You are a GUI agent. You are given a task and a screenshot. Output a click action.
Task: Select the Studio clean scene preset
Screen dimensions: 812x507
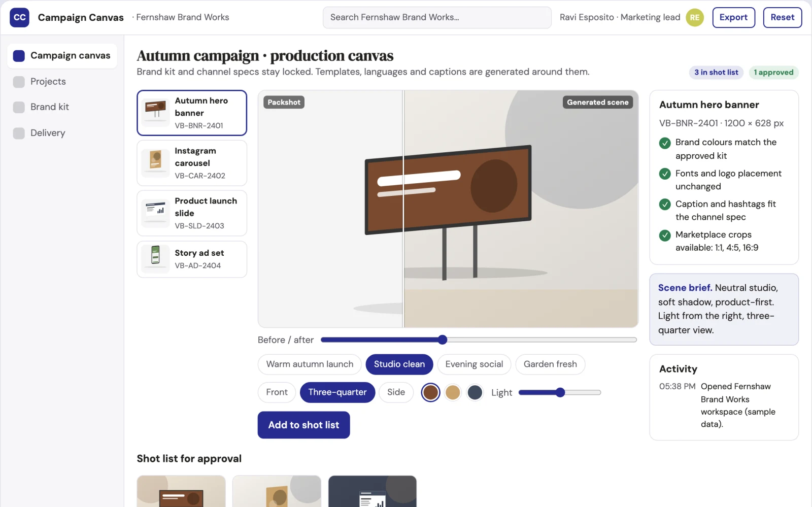[399, 364]
